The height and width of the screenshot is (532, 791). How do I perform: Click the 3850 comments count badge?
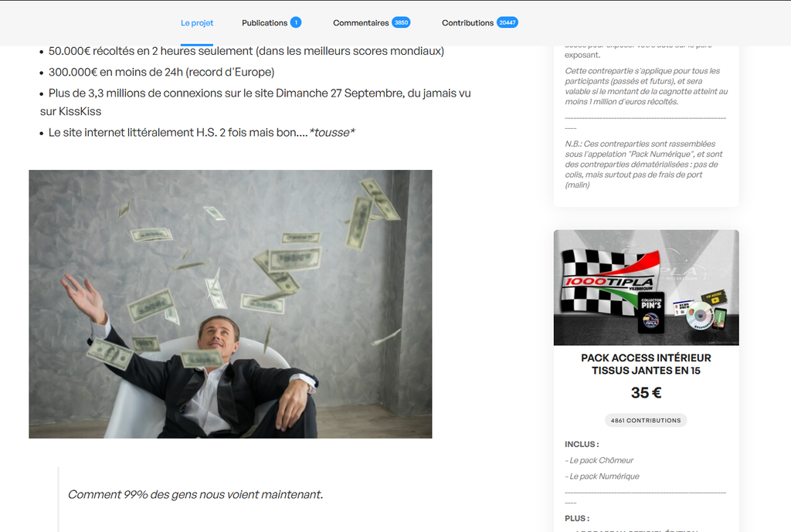[x=401, y=22]
